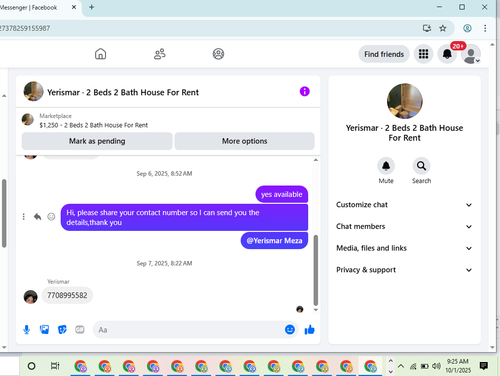Install app icon in address bar
Viewport: 500px width, 376px height.
point(427,28)
